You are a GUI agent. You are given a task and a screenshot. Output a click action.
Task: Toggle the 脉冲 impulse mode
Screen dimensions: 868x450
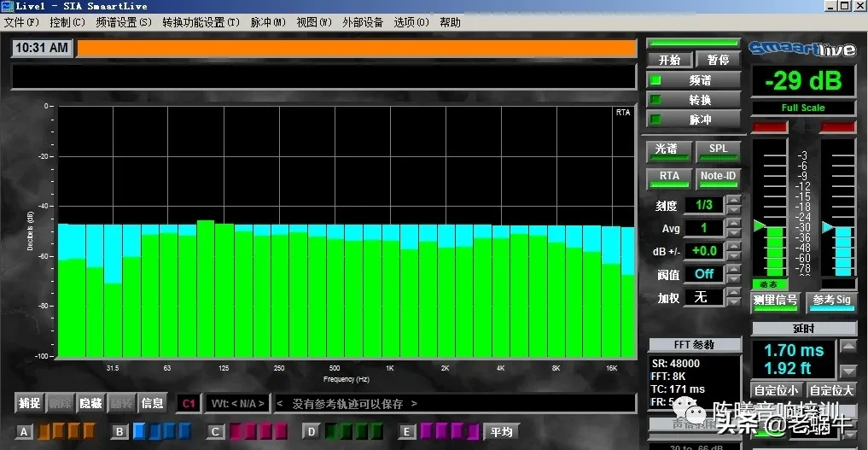click(694, 120)
